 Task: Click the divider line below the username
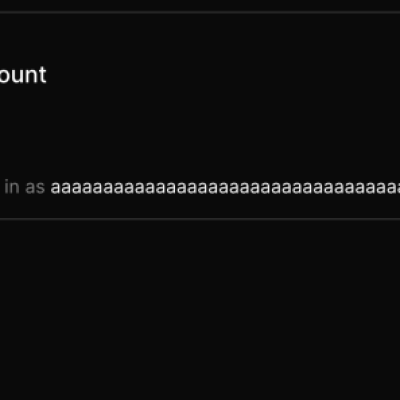click(200, 219)
